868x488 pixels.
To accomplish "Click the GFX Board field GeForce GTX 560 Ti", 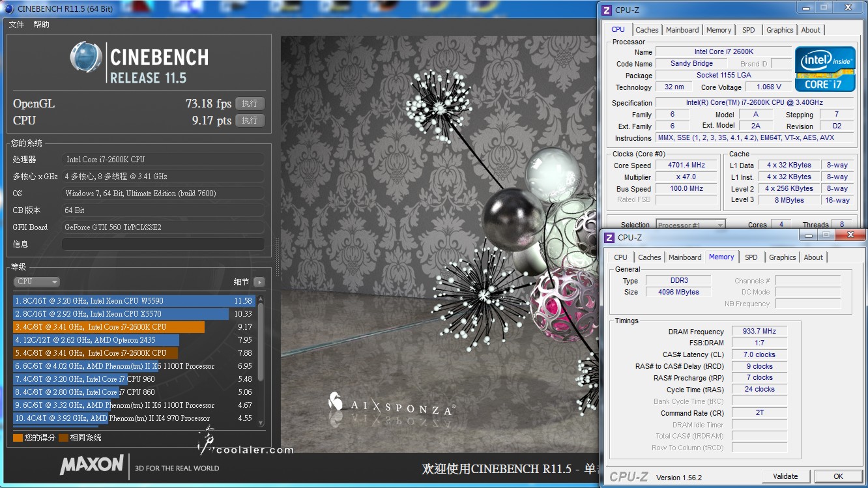I will 163,227.
